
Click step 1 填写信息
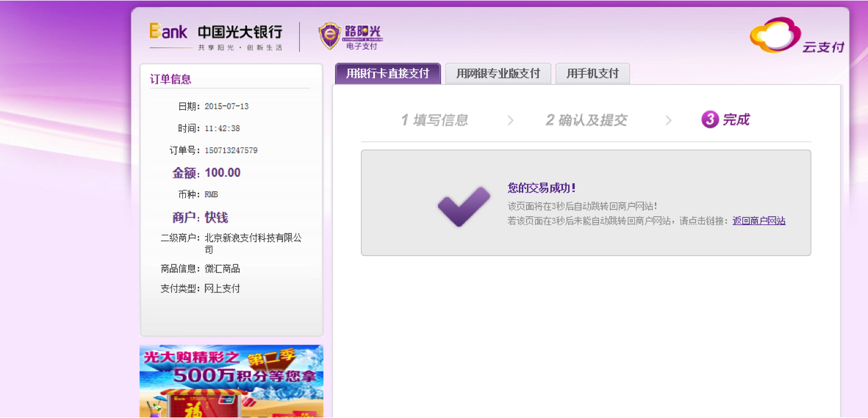pyautogui.click(x=435, y=120)
